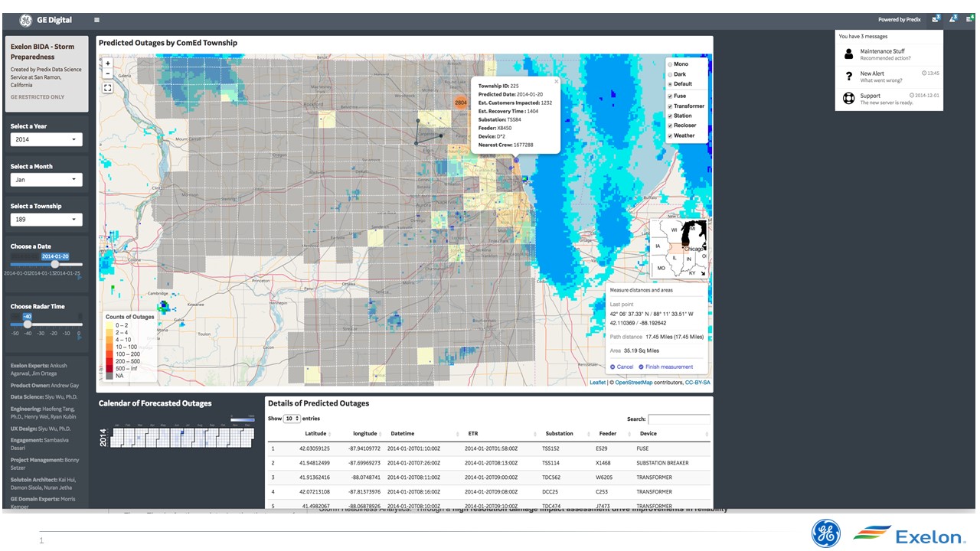Open the Select a Year dropdown
This screenshot has height=551, width=980.
[47, 140]
